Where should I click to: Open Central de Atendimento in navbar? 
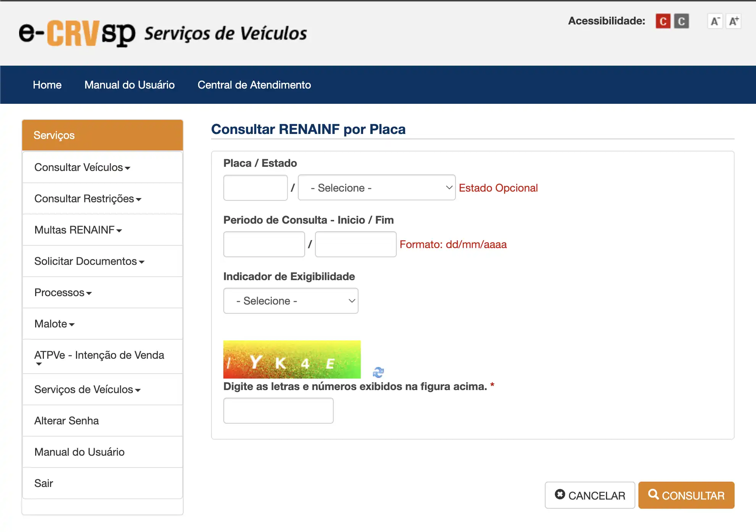point(254,85)
